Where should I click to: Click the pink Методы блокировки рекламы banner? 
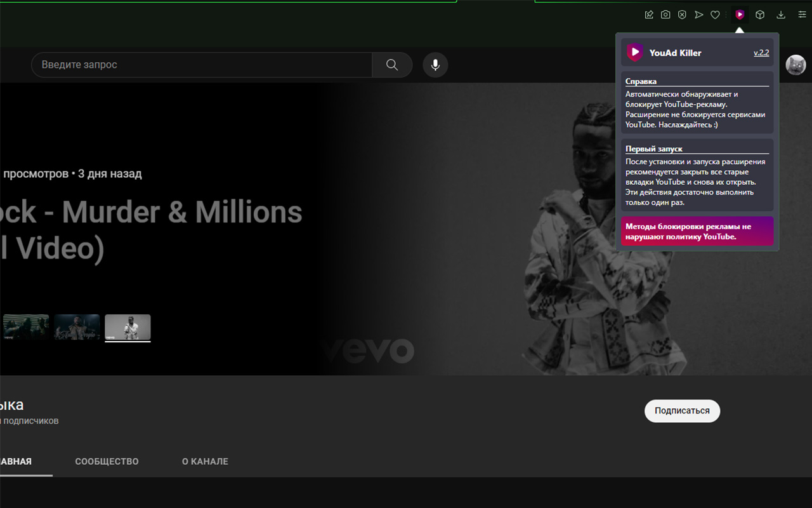click(697, 231)
